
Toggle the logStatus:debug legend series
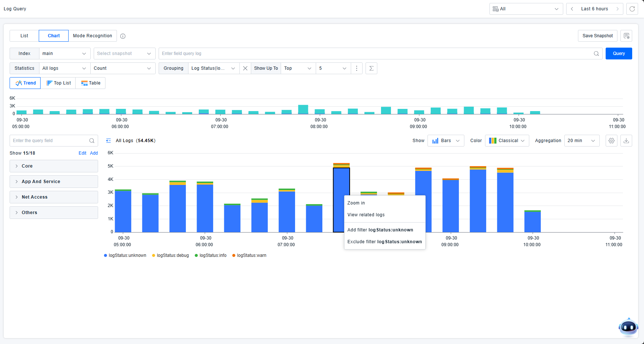172,255
